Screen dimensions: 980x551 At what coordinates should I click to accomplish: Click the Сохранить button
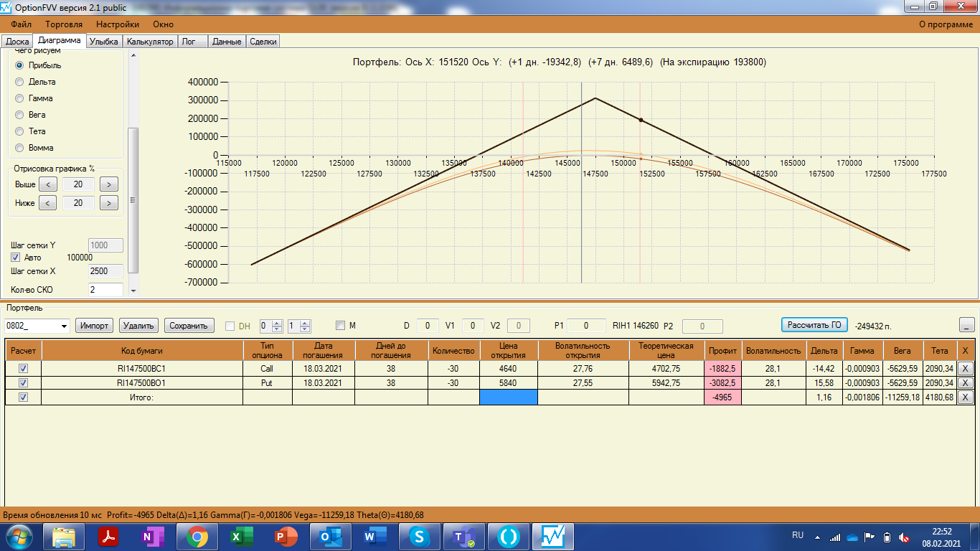pos(189,326)
